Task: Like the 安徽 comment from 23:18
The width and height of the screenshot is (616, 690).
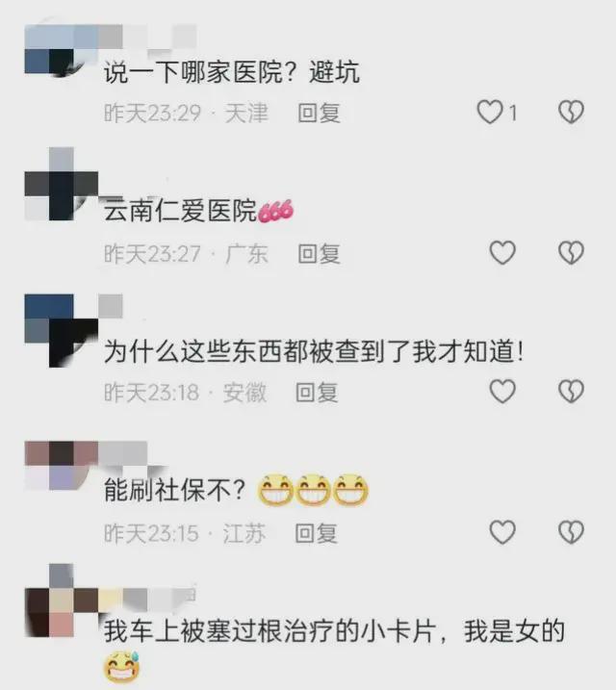Action: click(502, 392)
